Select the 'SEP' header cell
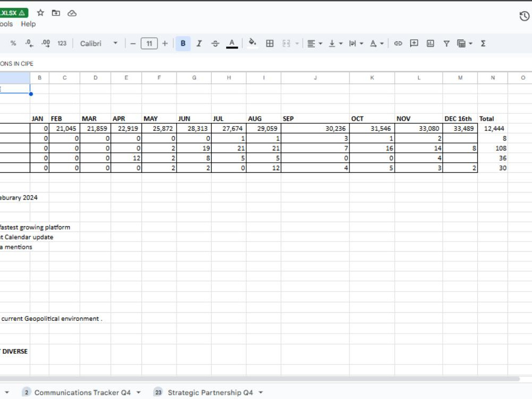 click(x=315, y=119)
